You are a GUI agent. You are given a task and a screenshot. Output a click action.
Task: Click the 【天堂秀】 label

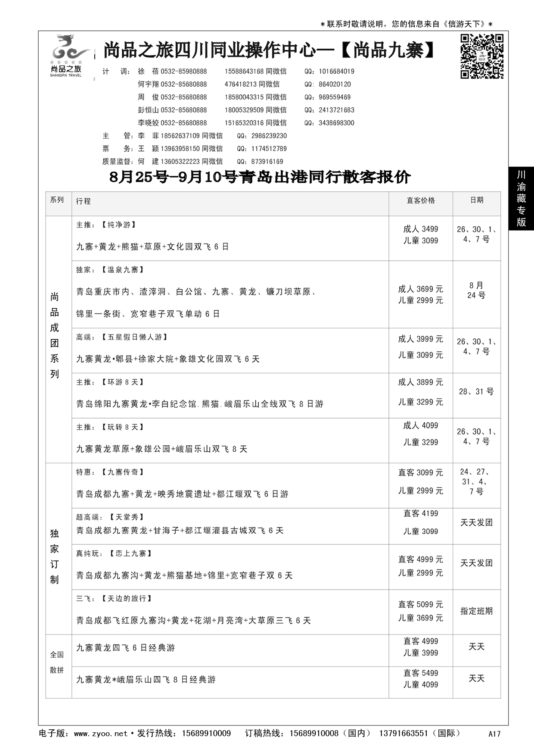point(126,517)
